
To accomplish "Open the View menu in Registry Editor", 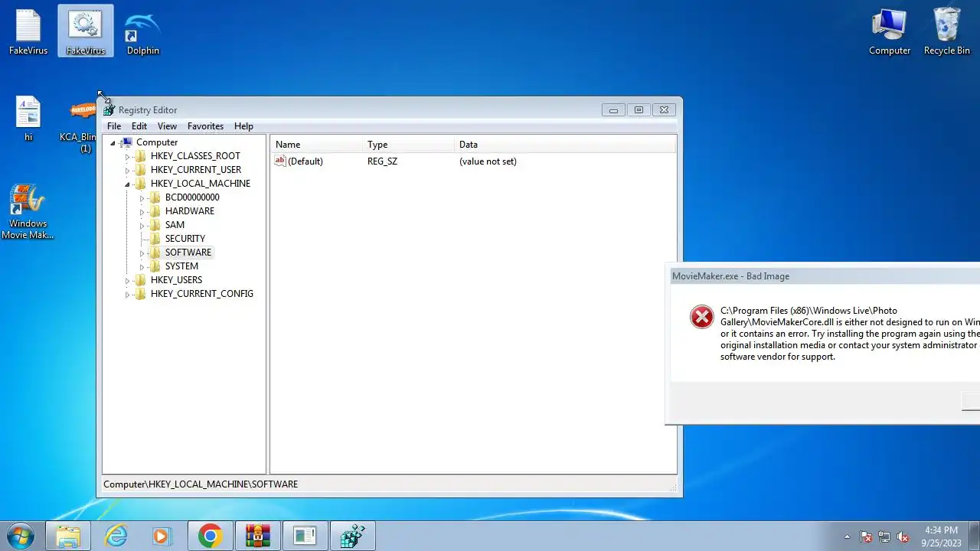I will point(167,126).
